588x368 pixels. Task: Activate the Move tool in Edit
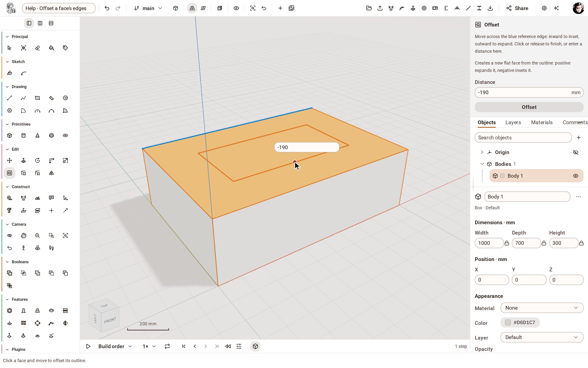9,160
